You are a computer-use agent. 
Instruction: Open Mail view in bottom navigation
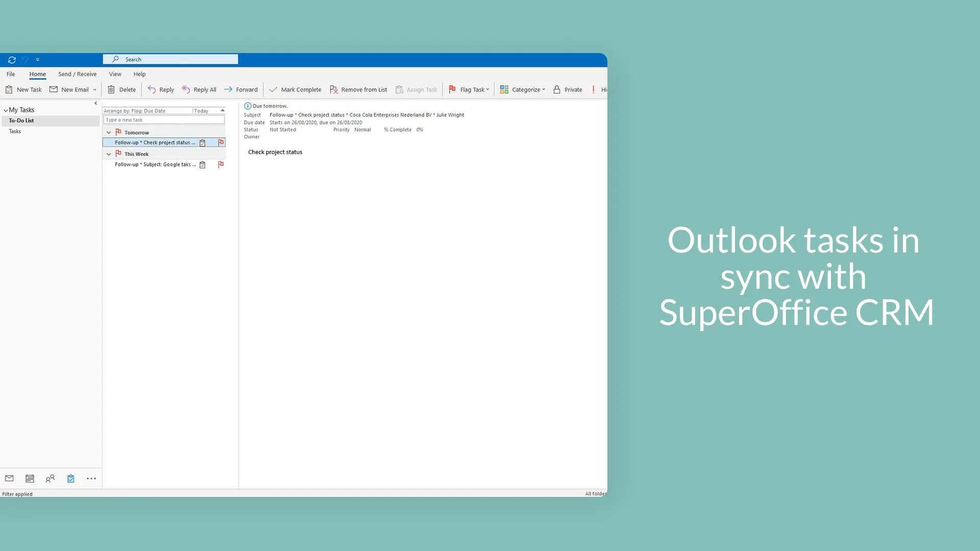click(9, 479)
